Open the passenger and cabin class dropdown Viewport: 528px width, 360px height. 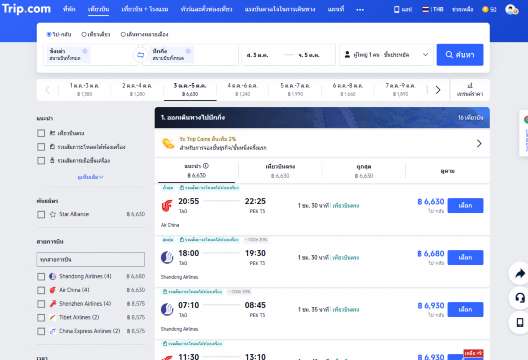pos(386,55)
